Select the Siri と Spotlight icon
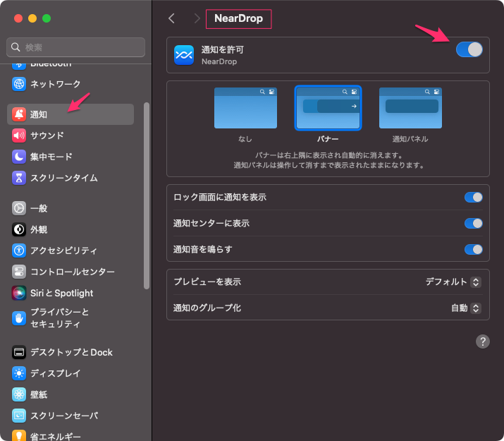The image size is (504, 441). pyautogui.click(x=19, y=293)
